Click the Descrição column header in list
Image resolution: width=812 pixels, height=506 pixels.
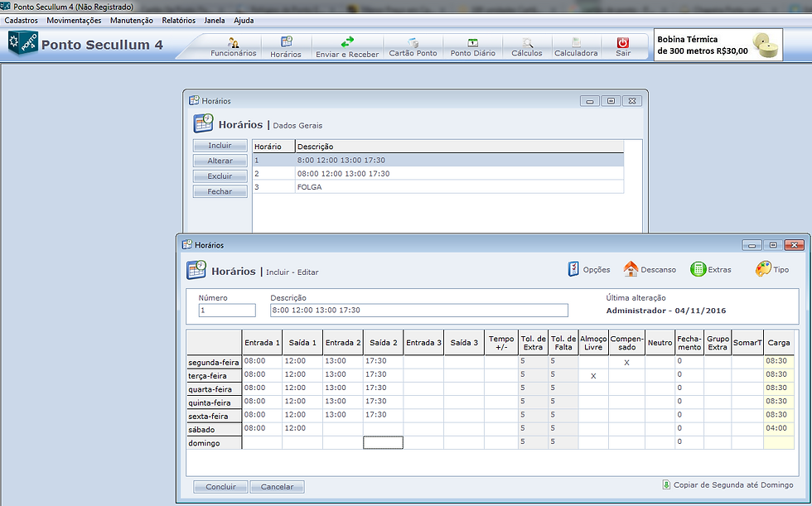tap(459, 147)
